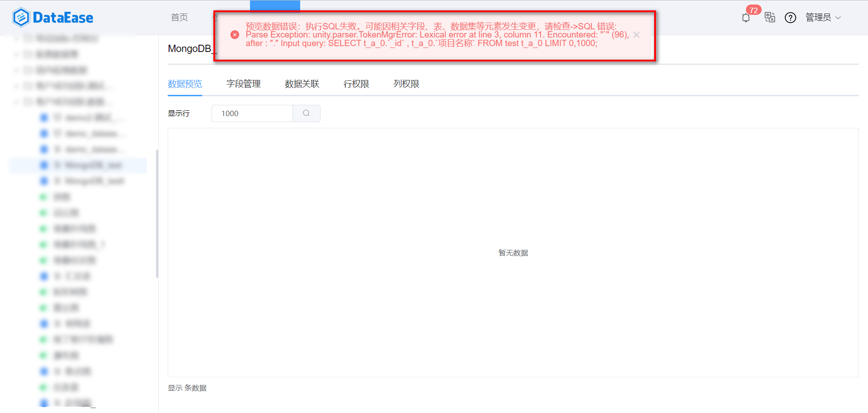This screenshot has width=868, height=413.
Task: Open the help question mark icon
Action: (x=790, y=18)
